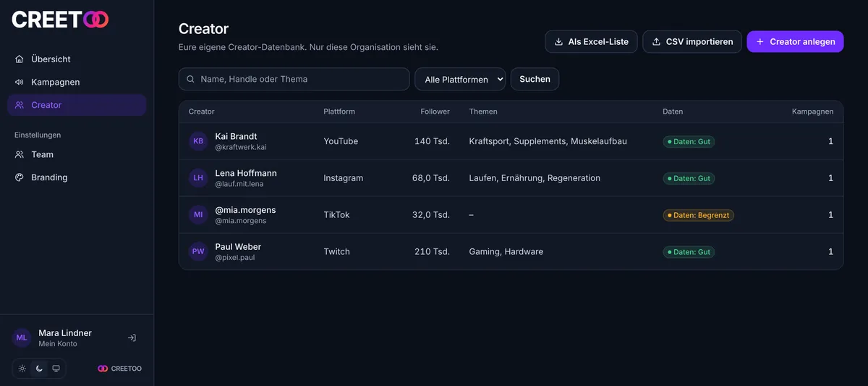
Task: Open the Alle Plattformen dropdown
Action: [x=460, y=80]
